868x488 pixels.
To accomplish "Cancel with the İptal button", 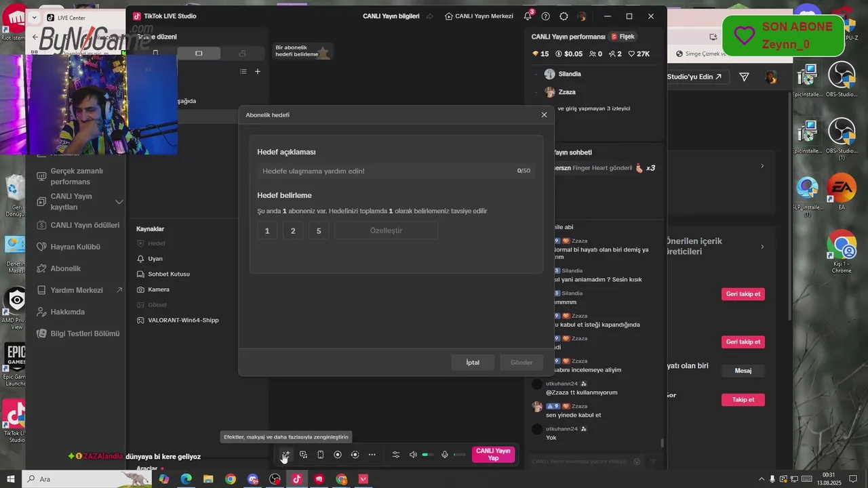I will coord(473,363).
